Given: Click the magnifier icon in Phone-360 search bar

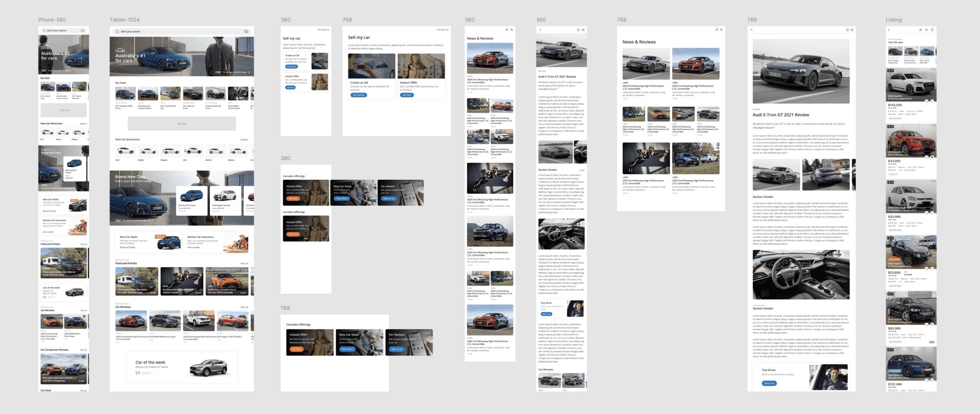Looking at the screenshot, I should pos(44,31).
